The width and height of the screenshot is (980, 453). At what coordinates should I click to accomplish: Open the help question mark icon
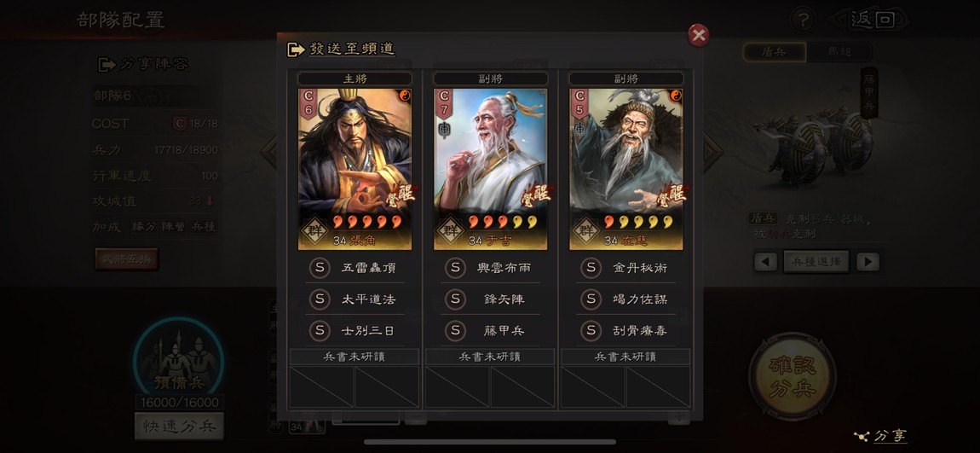pos(804,20)
